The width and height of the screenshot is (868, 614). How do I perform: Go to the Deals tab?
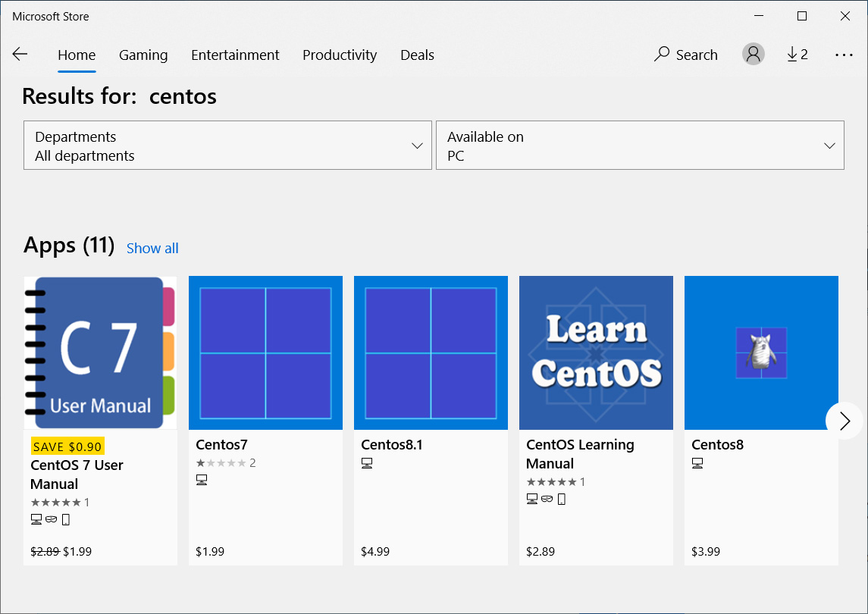point(418,55)
